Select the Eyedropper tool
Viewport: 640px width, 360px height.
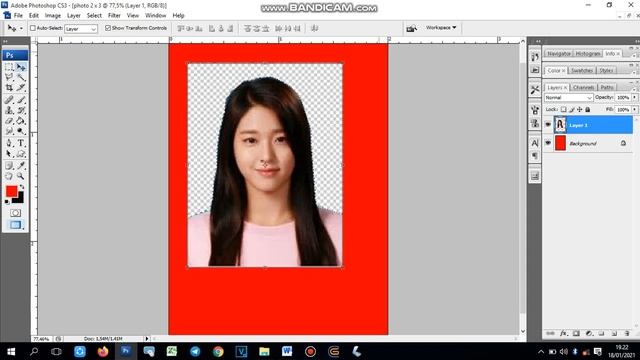pos(21,165)
